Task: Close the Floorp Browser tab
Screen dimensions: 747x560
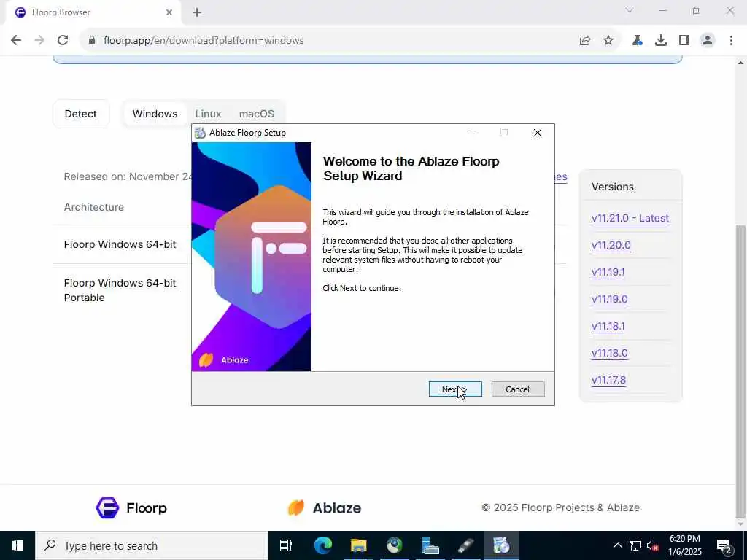Action: point(169,12)
